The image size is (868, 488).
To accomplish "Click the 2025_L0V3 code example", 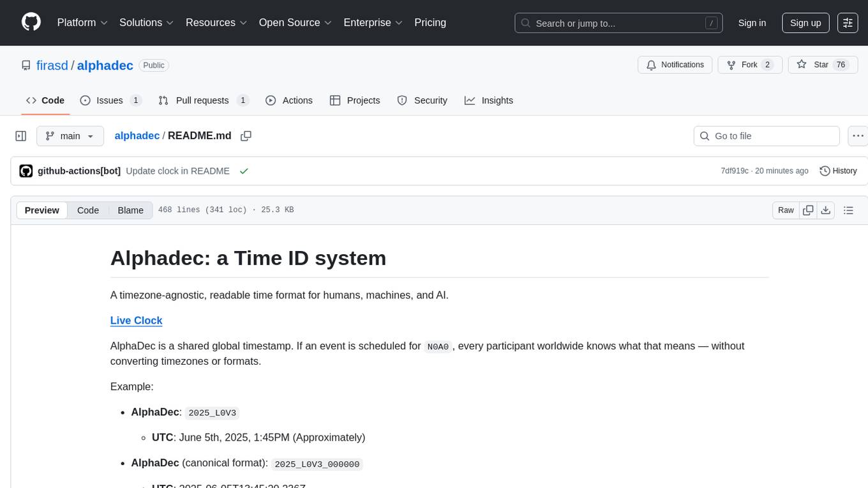I will click(x=213, y=413).
